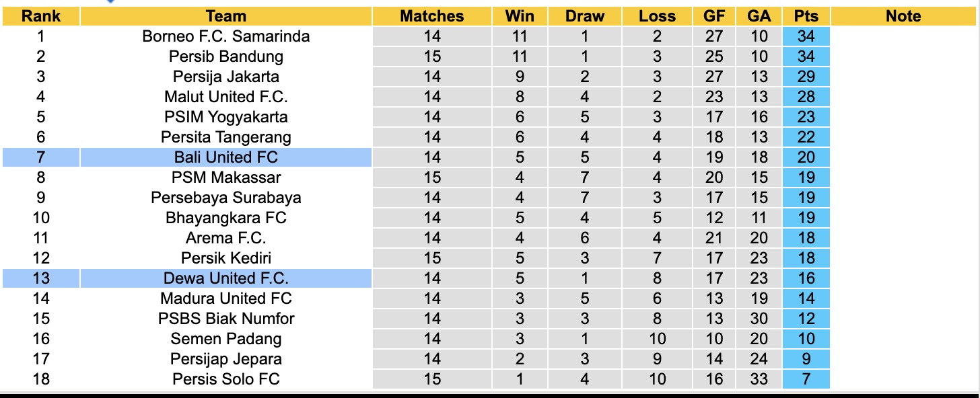Open the PSM Makassar team link

[x=226, y=177]
